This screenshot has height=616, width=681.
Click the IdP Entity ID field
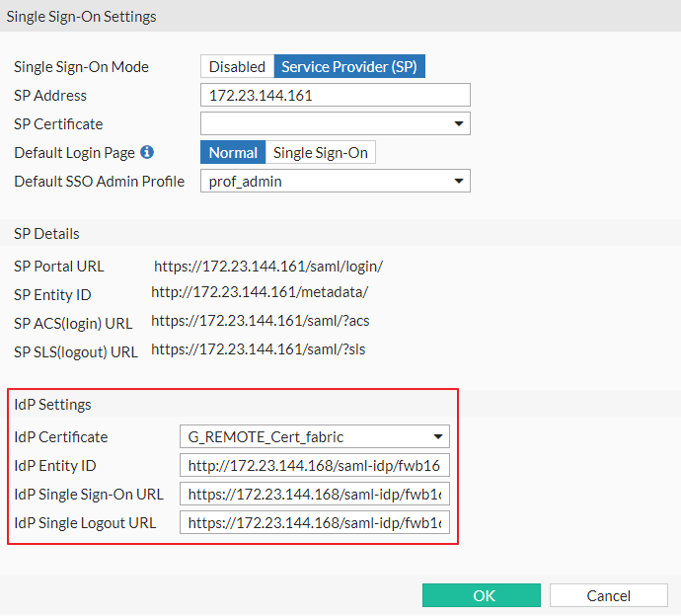click(x=315, y=466)
